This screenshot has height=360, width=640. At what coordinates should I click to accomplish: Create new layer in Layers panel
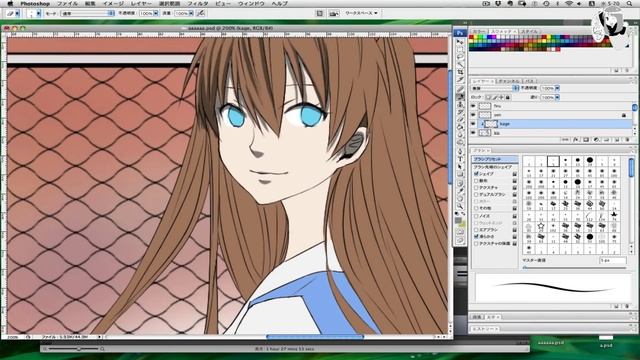click(x=617, y=140)
